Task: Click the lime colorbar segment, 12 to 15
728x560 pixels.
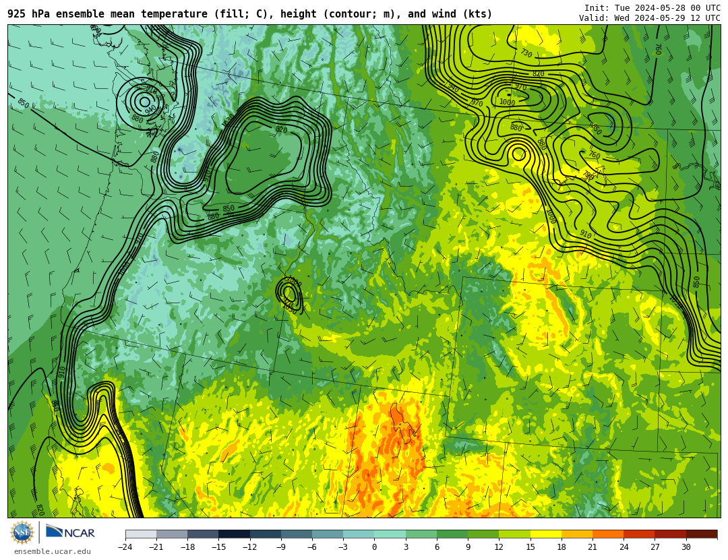Action: pos(515,534)
